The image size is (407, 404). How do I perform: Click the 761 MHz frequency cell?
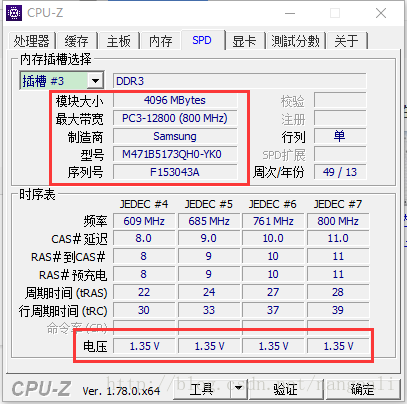tap(273, 221)
